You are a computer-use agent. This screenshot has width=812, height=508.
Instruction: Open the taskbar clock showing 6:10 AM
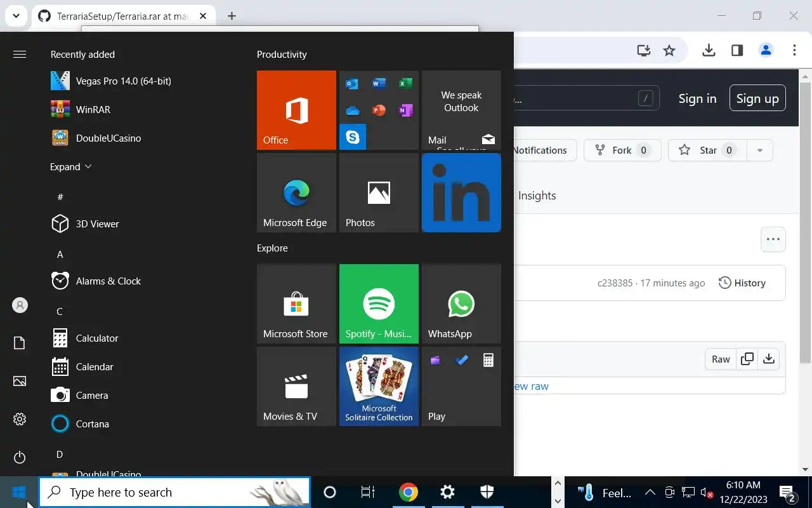pyautogui.click(x=743, y=492)
